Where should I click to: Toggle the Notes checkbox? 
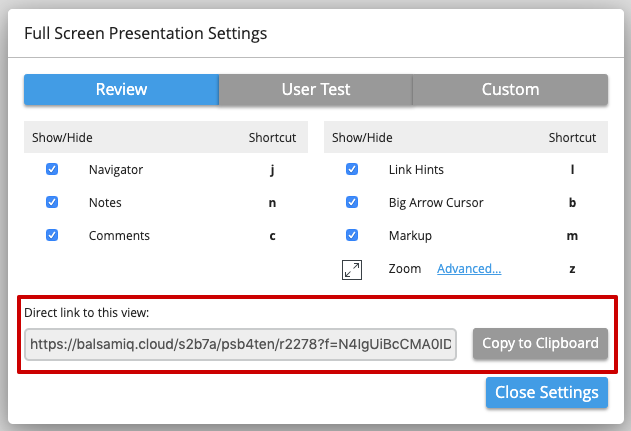(x=52, y=203)
